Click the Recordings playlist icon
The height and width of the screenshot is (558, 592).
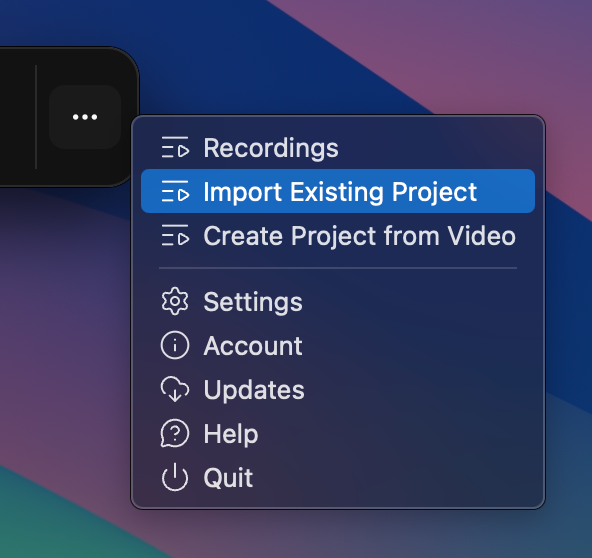coord(175,147)
